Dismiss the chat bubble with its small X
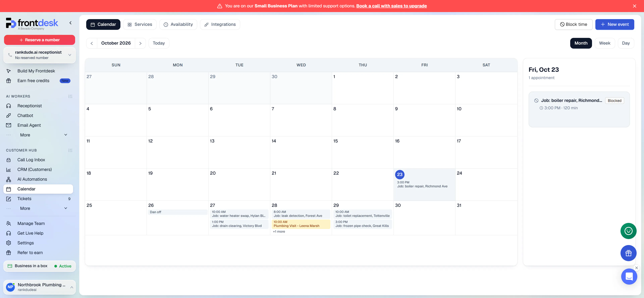This screenshot has width=644, height=298. pos(636,268)
